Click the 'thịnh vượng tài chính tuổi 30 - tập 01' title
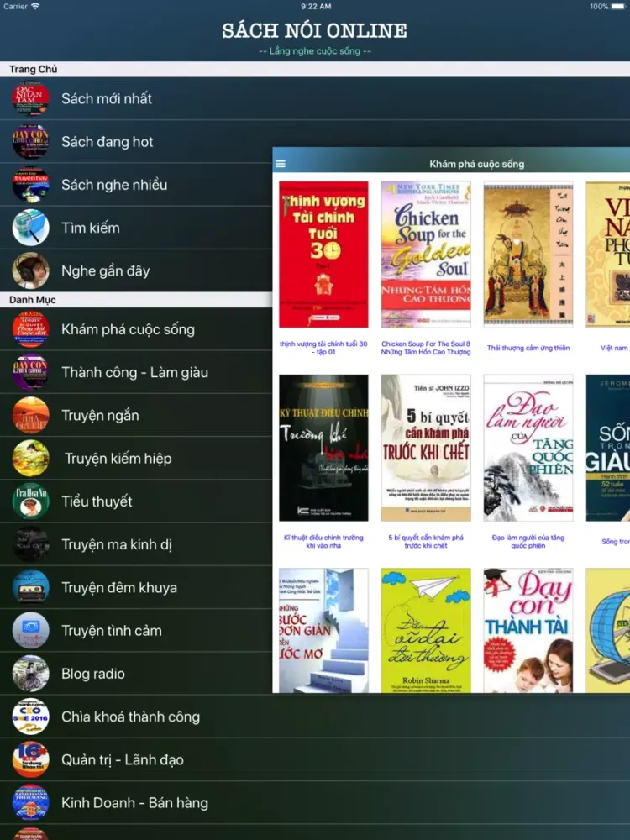This screenshot has width=630, height=840. tap(323, 348)
